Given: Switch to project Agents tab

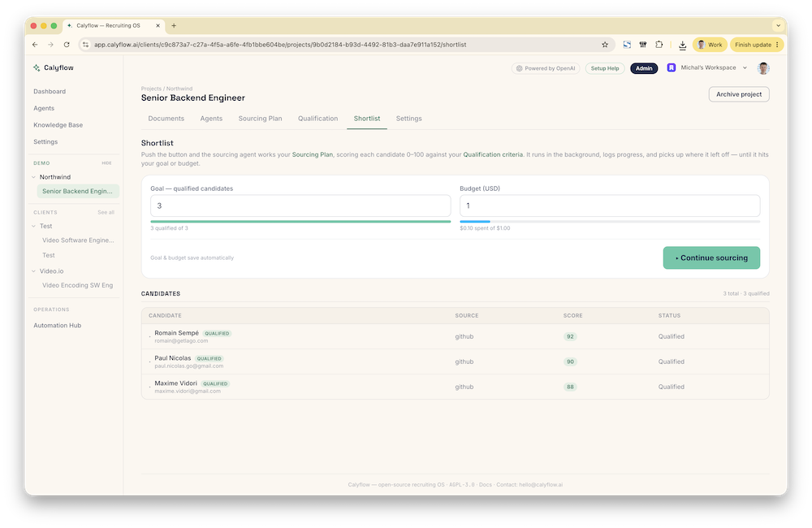Looking at the screenshot, I should pyautogui.click(x=211, y=119).
